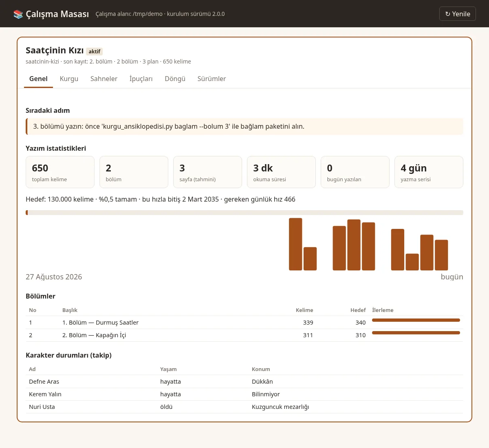Click '1. Bölüm — Durmuş Saatler' row title
Screen dimensions: 489x448
[x=100, y=323]
